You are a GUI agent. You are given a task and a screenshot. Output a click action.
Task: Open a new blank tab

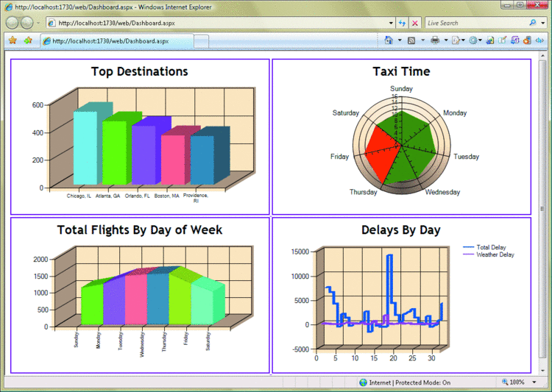(x=202, y=41)
